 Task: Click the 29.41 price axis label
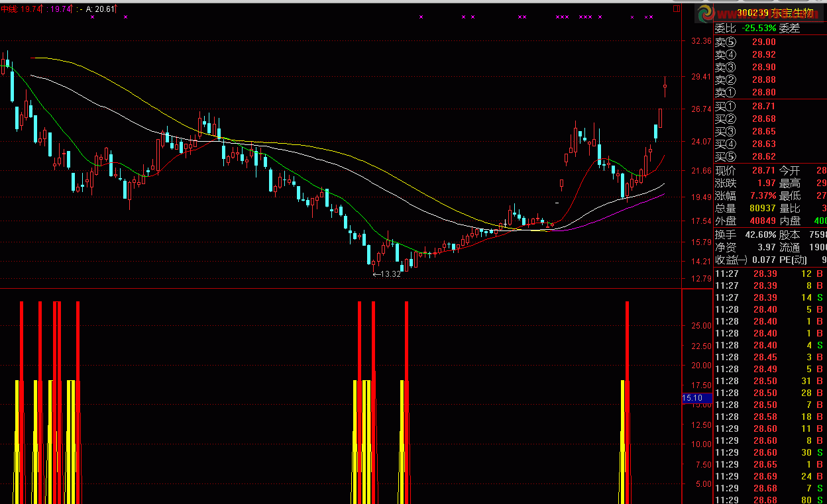click(701, 77)
